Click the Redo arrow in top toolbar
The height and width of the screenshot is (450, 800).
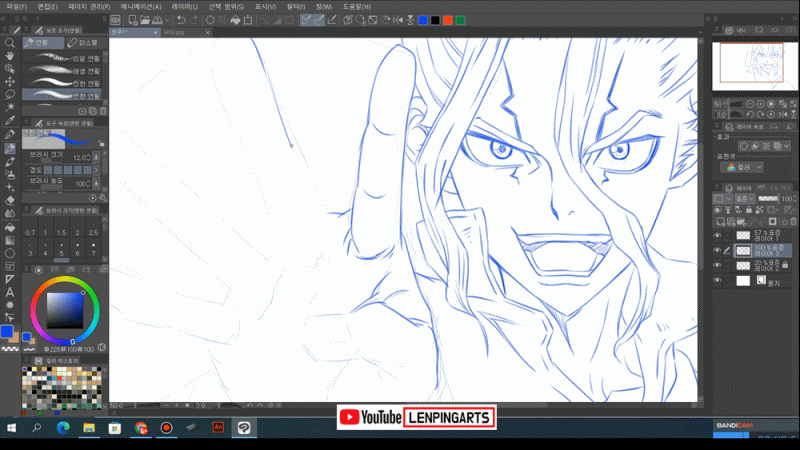194,20
